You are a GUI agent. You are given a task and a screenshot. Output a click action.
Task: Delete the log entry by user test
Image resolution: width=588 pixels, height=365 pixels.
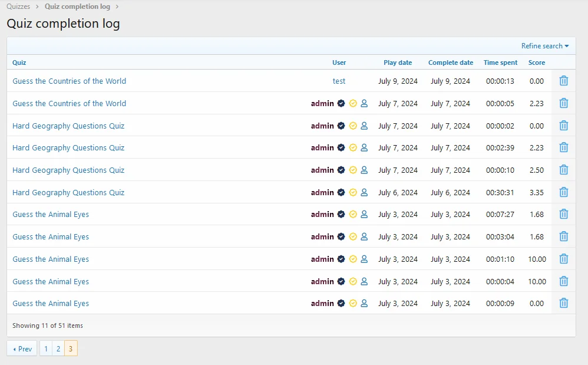coord(563,81)
